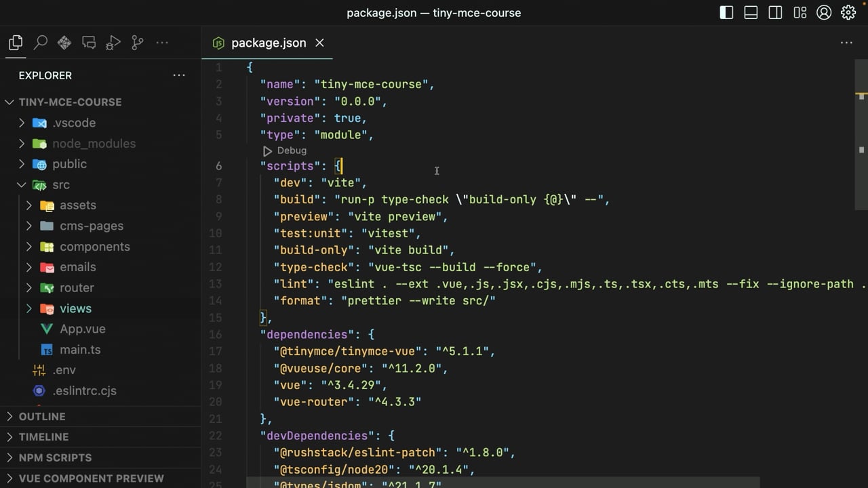Viewport: 868px width, 488px height.
Task: Open editor more actions ellipsis menu
Action: click(846, 43)
